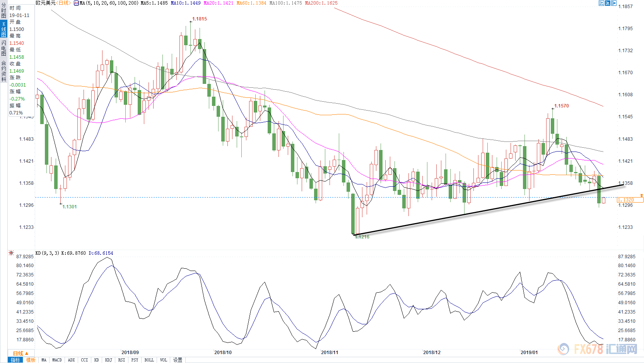The width and height of the screenshot is (644, 363).
Task: Switch to the BOLL indicator tab
Action: click(149, 360)
